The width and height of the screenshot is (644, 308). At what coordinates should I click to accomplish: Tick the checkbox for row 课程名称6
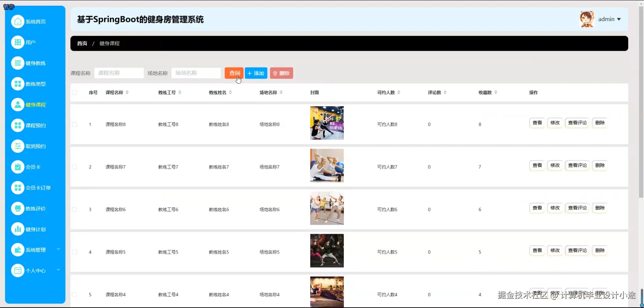point(75,209)
